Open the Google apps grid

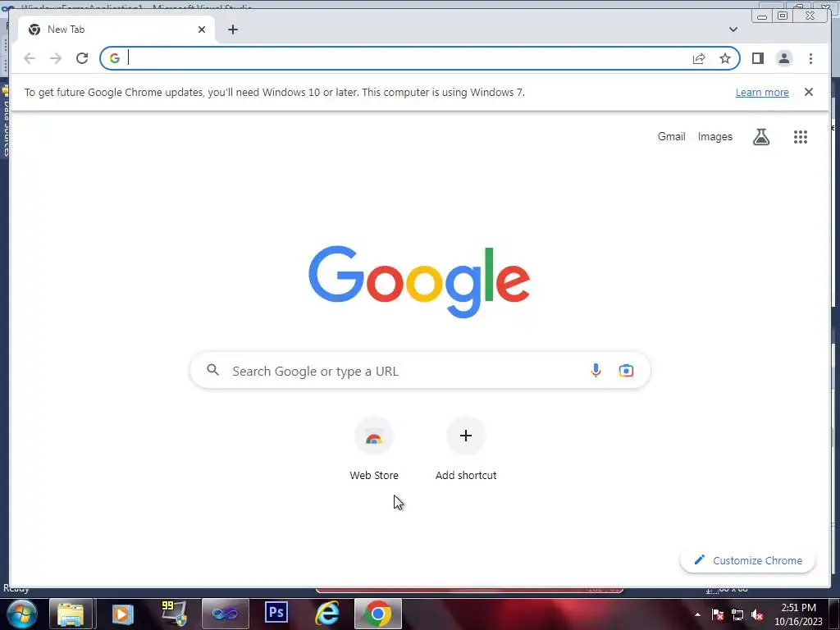click(801, 137)
